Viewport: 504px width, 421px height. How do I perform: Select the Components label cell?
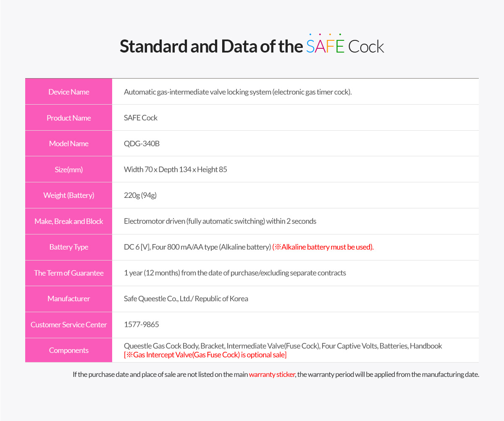point(69,350)
